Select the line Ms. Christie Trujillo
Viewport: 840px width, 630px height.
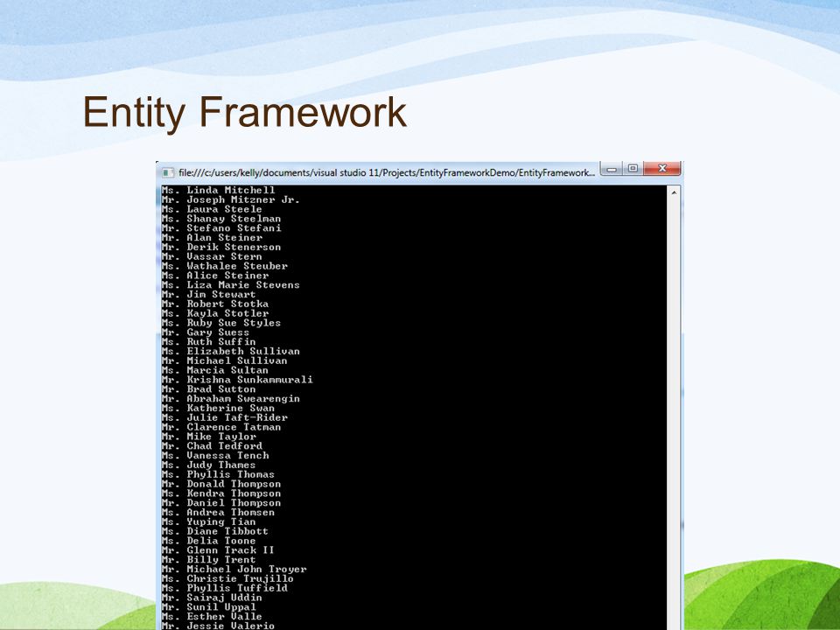coord(227,578)
